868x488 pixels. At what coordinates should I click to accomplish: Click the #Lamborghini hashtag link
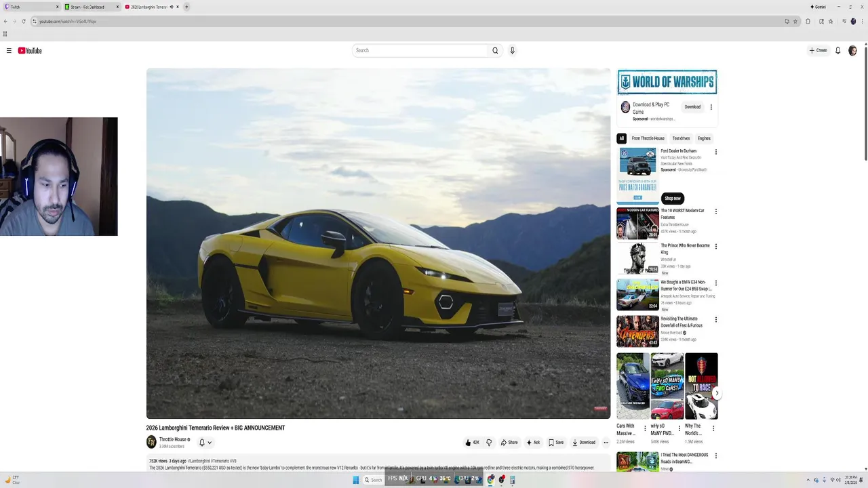pyautogui.click(x=200, y=461)
